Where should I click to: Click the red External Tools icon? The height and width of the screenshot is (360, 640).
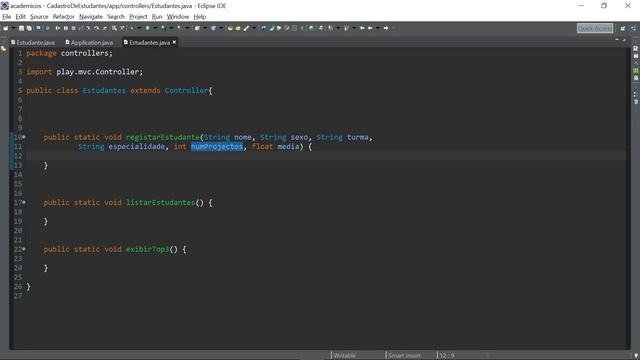(x=181, y=28)
